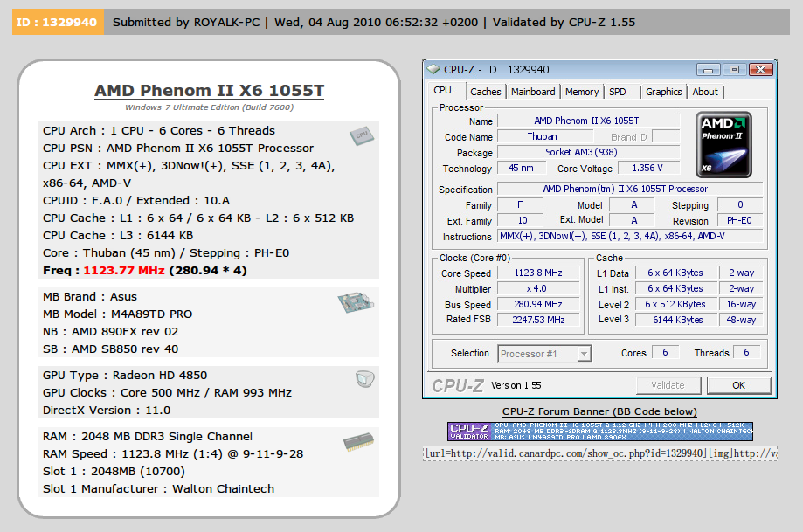Click the AMD Phenom II X6 logo
The height and width of the screenshot is (532, 803).
coord(723,145)
